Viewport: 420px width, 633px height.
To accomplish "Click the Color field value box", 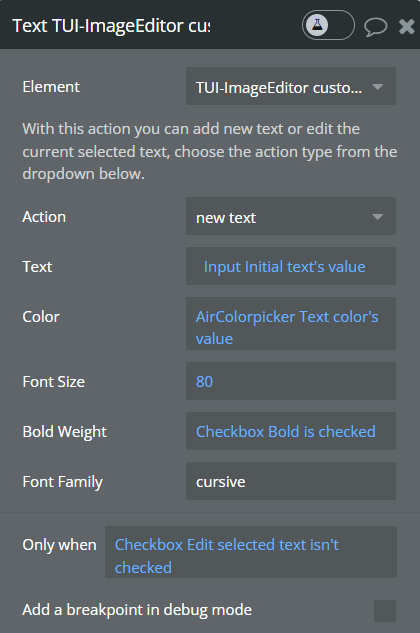I will 291,323.
